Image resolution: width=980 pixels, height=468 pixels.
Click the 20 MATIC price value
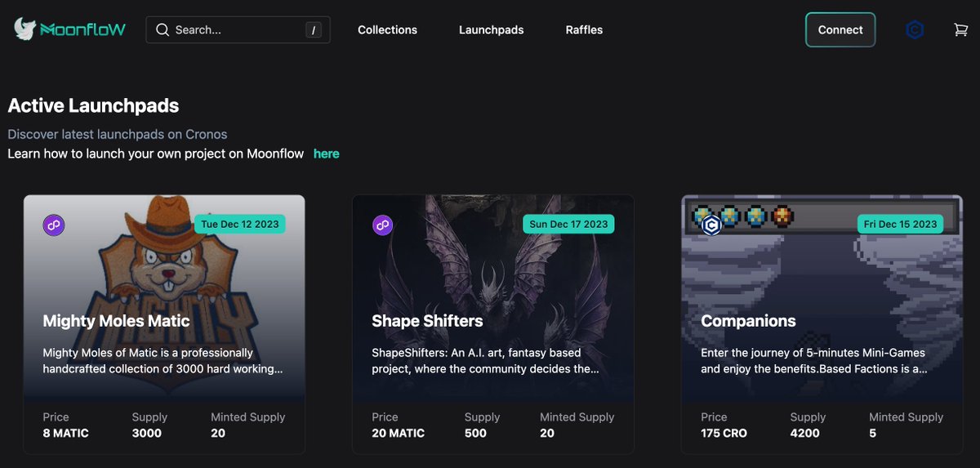pos(398,433)
